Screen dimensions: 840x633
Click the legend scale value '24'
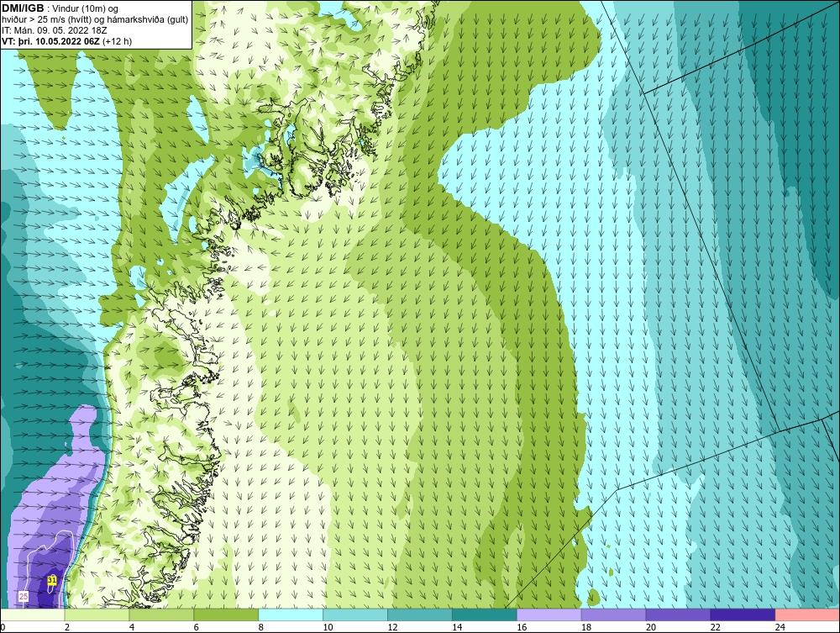pyautogui.click(x=780, y=627)
